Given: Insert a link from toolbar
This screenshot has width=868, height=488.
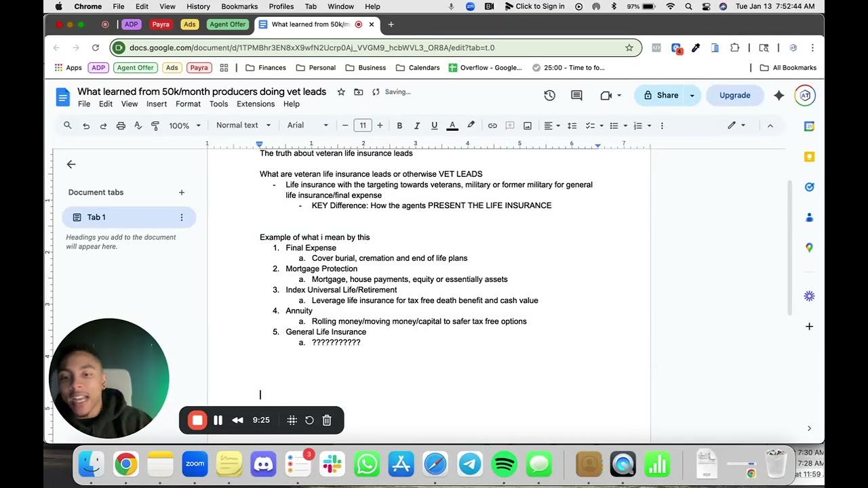Looking at the screenshot, I should 492,125.
